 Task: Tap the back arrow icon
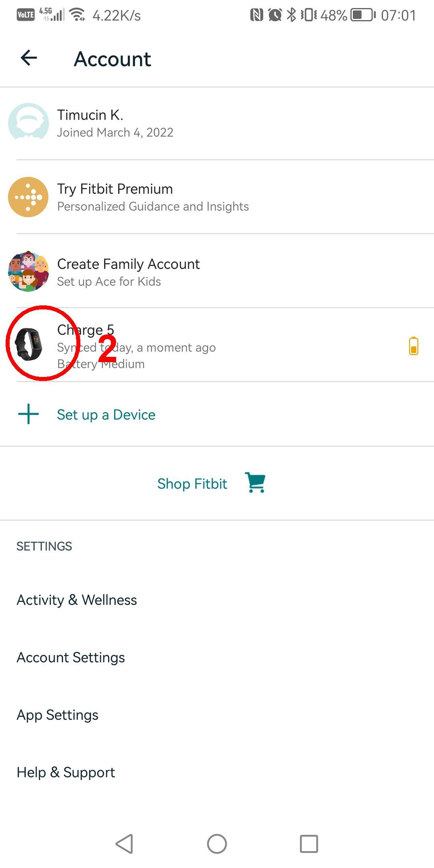pos(29,58)
